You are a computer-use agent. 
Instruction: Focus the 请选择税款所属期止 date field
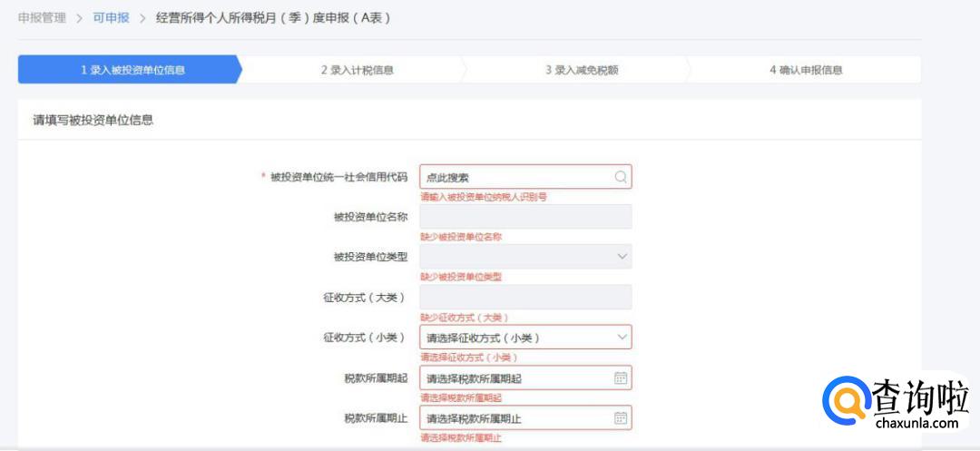click(515, 418)
